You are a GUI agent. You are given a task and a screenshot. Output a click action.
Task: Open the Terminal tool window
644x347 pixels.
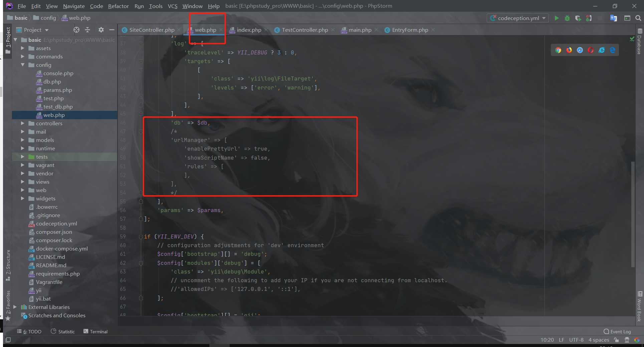coord(95,332)
